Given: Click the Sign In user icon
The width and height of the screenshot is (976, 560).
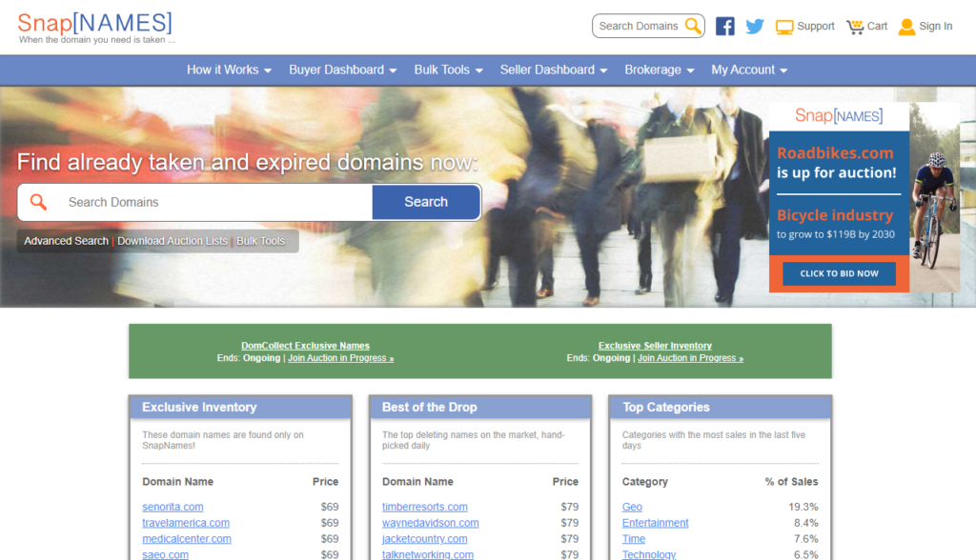Looking at the screenshot, I should [906, 27].
